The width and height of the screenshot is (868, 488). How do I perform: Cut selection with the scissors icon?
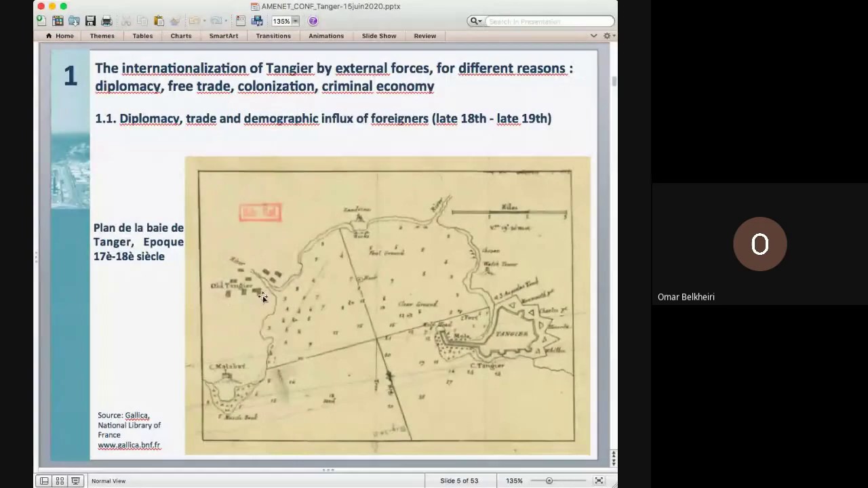(x=126, y=21)
